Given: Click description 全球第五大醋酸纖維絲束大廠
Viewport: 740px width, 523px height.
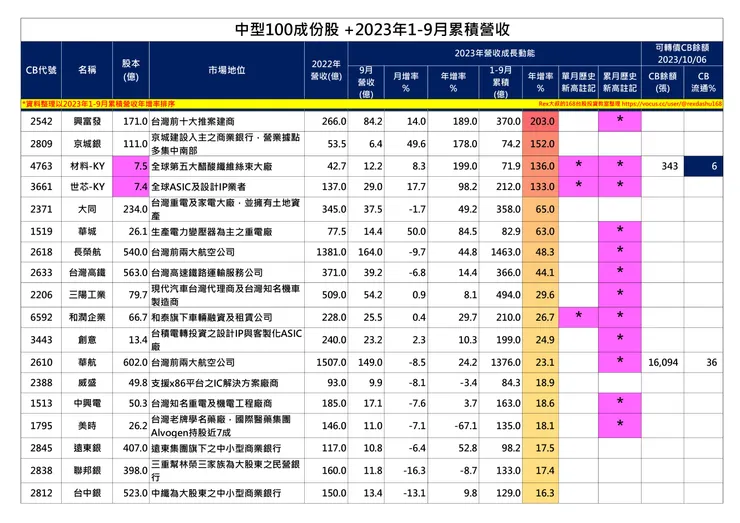Looking at the screenshot, I should 211,166.
